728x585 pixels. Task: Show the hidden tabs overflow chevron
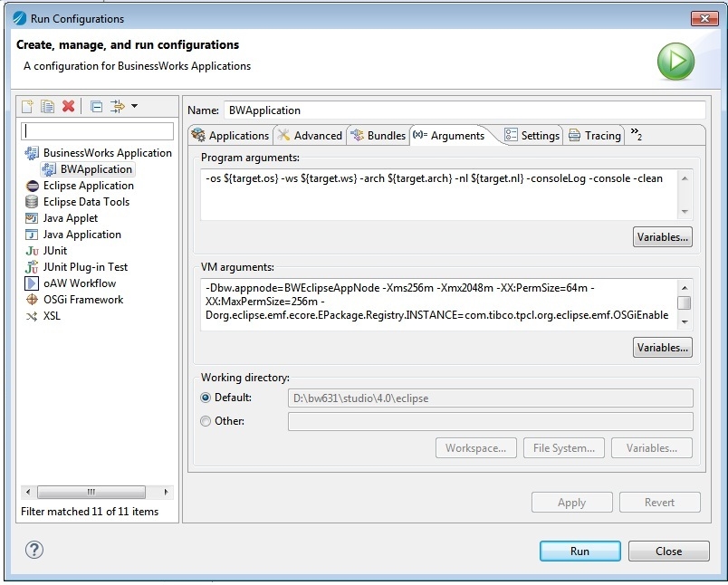[636, 135]
